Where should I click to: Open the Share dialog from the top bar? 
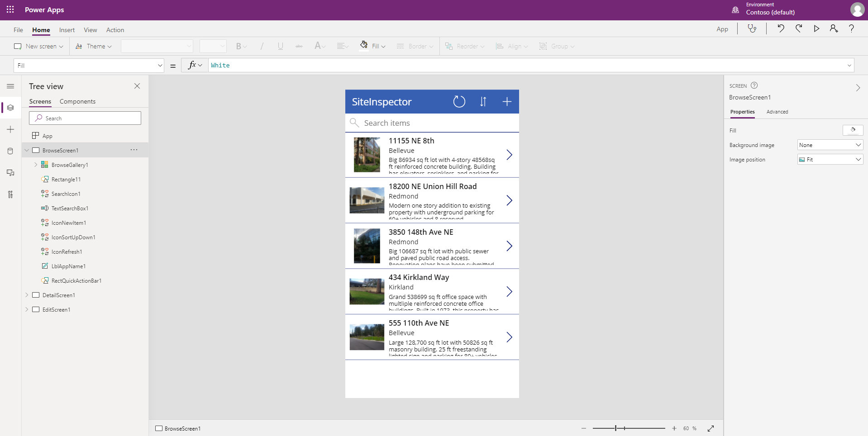click(x=833, y=28)
